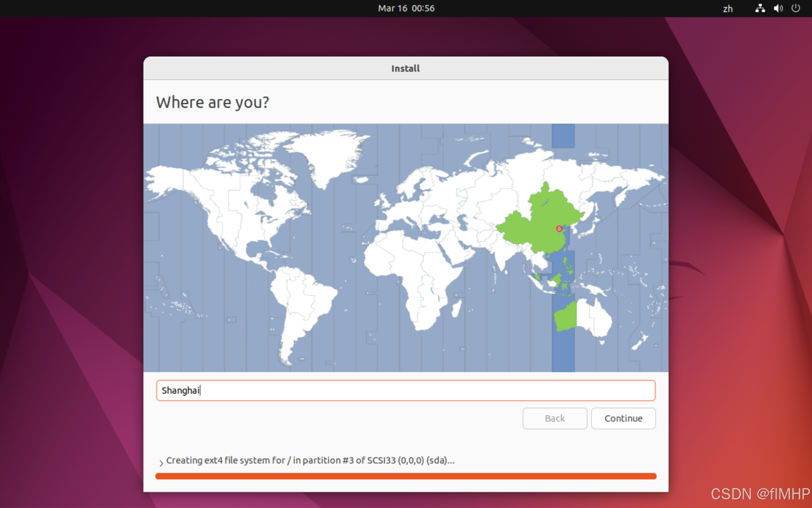Open the power menu icon
Viewport: 812px width, 508px height.
[x=796, y=8]
